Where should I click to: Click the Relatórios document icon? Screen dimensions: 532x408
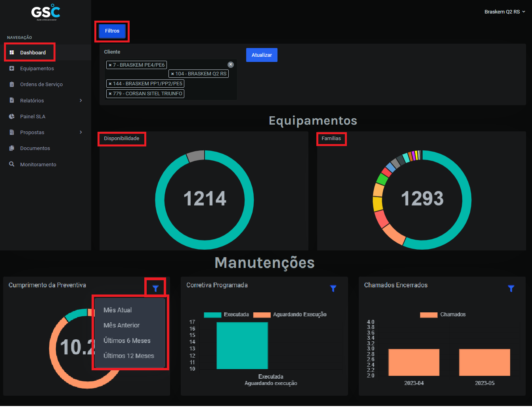point(12,100)
